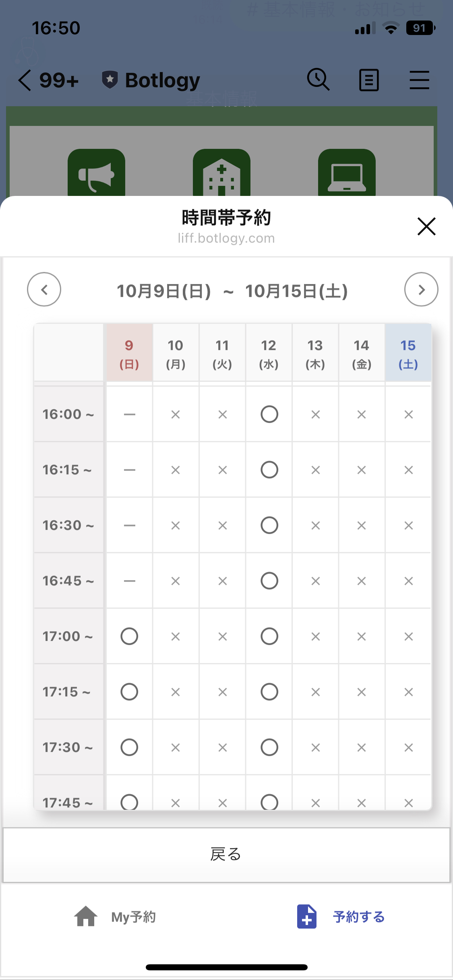453x980 pixels.
Task: Choose Wednesday 12 slot at 16:45
Action: (x=269, y=581)
